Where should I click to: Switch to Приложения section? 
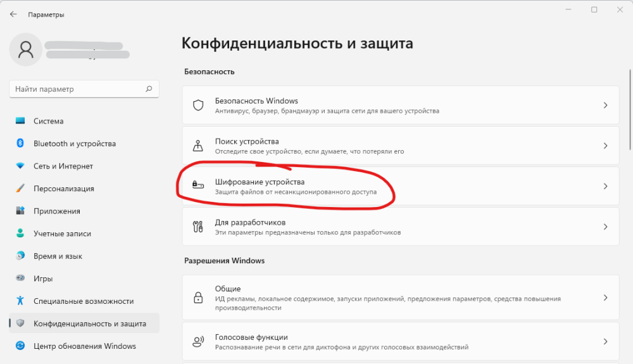[x=84, y=211]
